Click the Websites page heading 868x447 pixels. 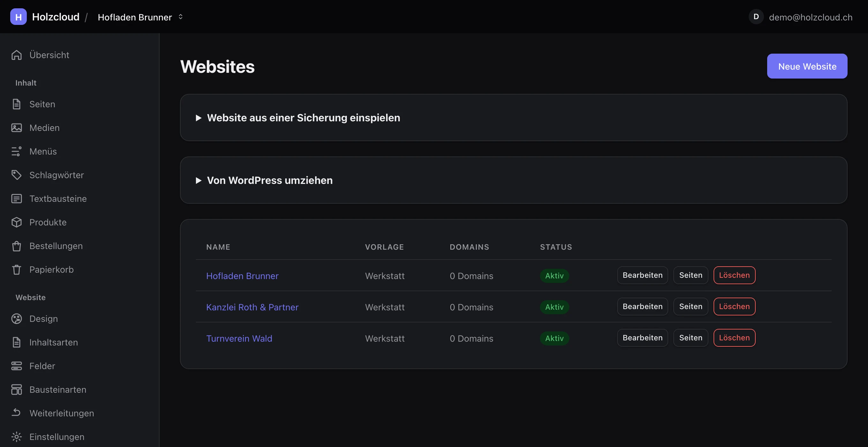click(x=217, y=66)
